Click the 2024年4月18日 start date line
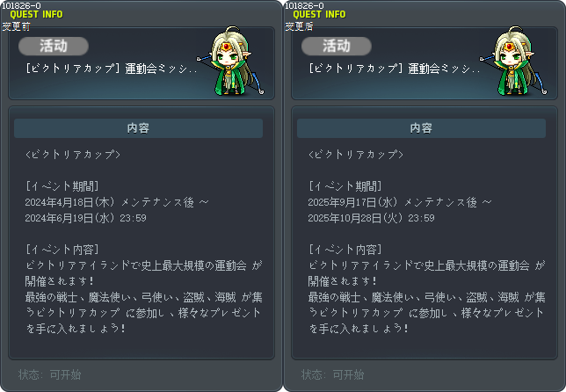The image size is (566, 392). pos(117,202)
